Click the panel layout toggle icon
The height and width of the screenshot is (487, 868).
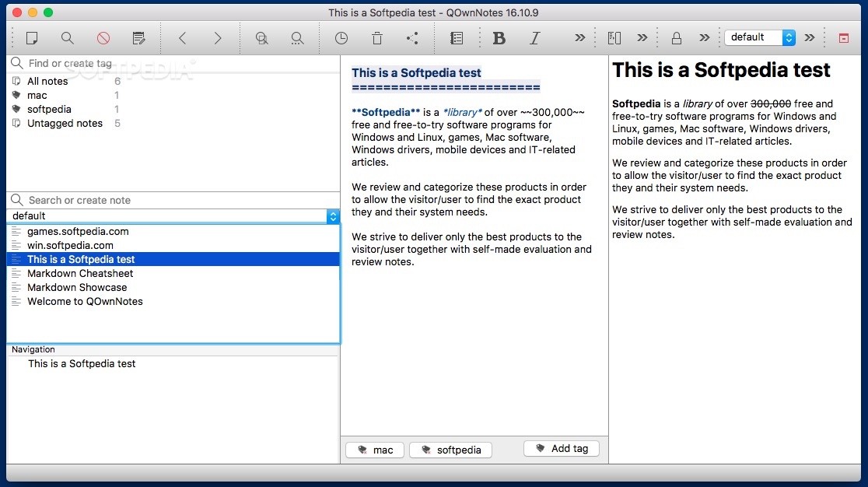pos(614,37)
